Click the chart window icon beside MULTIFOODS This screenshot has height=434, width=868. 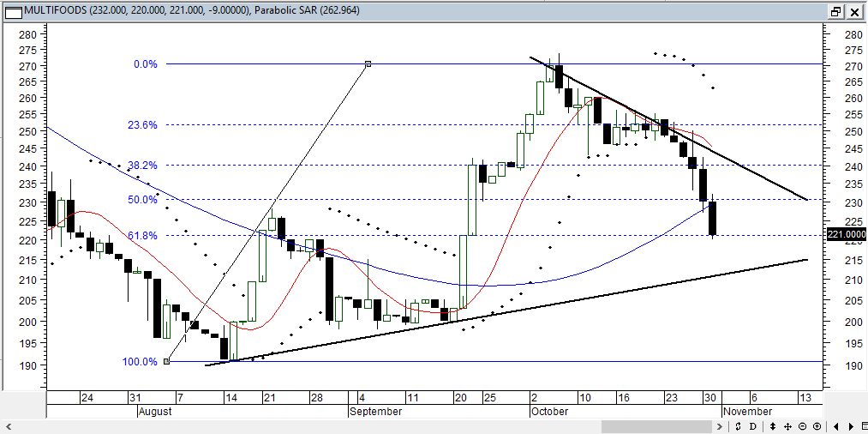(x=14, y=10)
